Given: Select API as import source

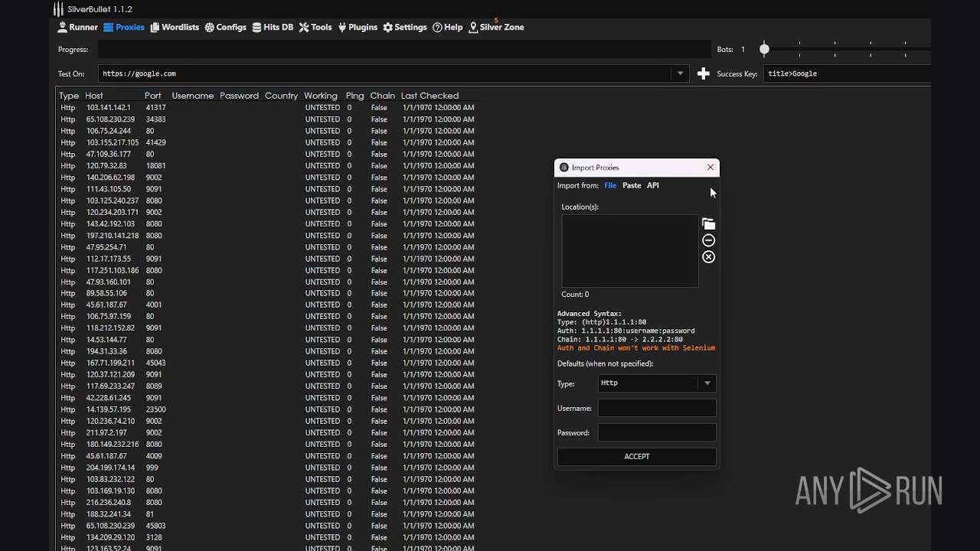Looking at the screenshot, I should [652, 185].
